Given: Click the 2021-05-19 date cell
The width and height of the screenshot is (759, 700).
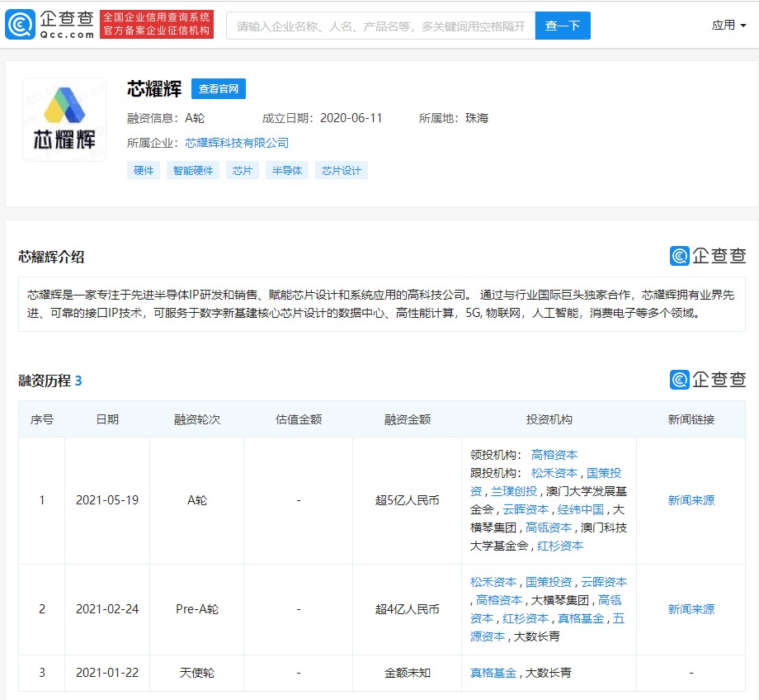Looking at the screenshot, I should (107, 500).
